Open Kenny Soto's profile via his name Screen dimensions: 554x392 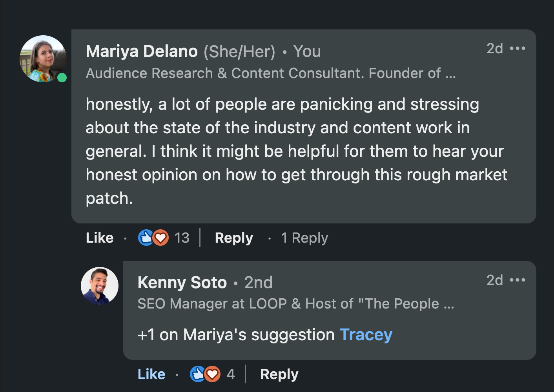pyautogui.click(x=182, y=282)
